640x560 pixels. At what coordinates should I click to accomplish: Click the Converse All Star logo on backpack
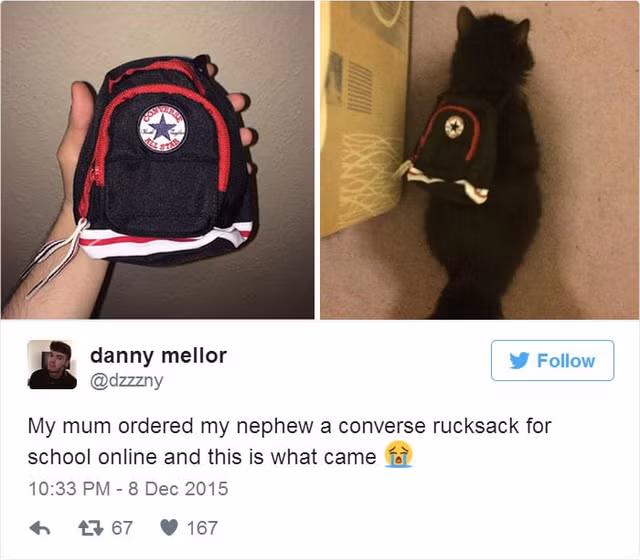[x=162, y=128]
